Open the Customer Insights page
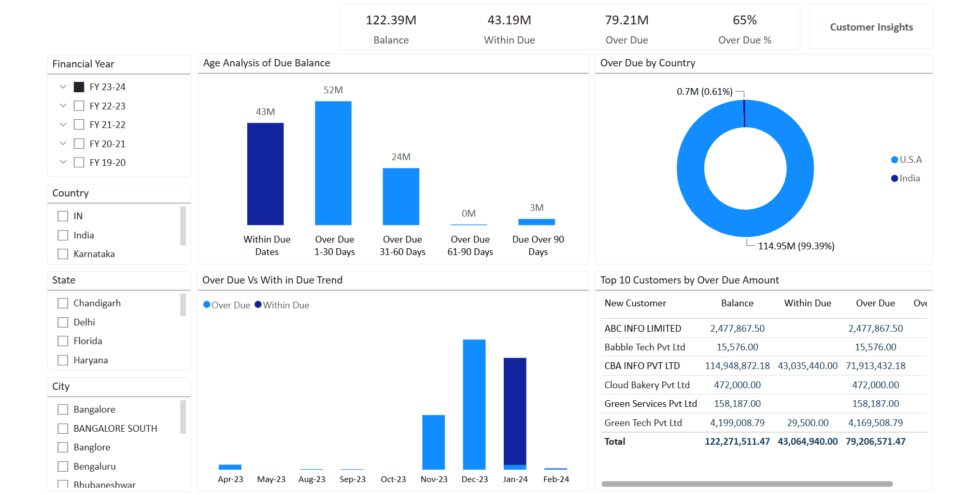The height and width of the screenshot is (495, 980). coord(871,27)
